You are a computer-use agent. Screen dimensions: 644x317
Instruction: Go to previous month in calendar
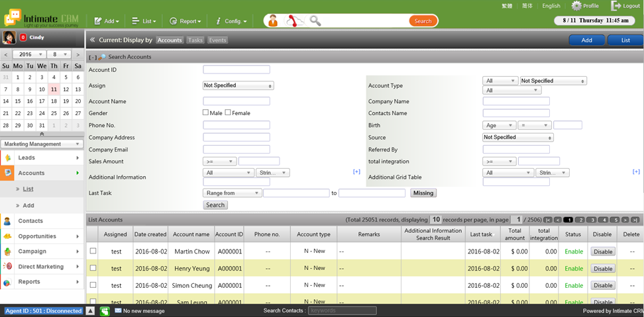pyautogui.click(x=6, y=54)
